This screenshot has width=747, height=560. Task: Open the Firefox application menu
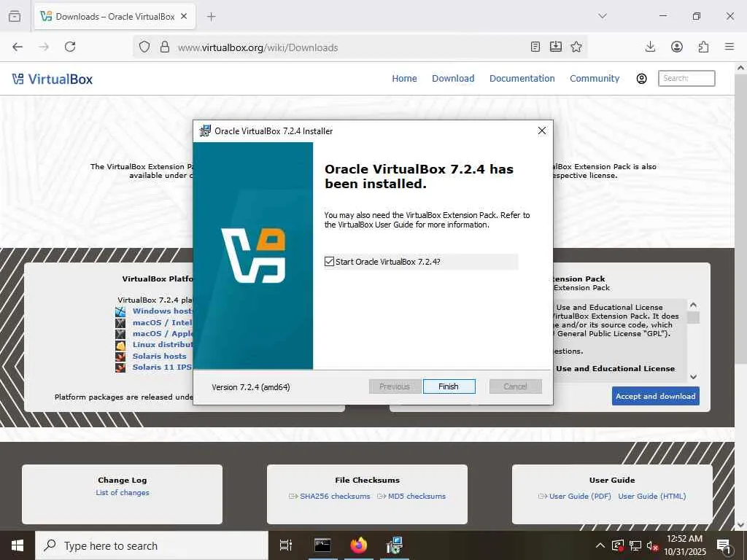pos(729,47)
